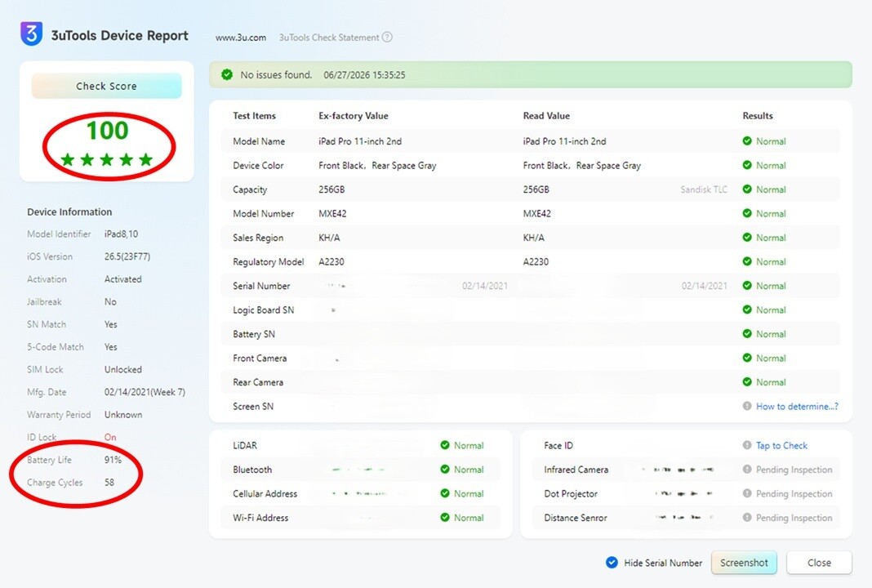
Task: Open the 3uTools Check Statement link
Action: point(329,38)
